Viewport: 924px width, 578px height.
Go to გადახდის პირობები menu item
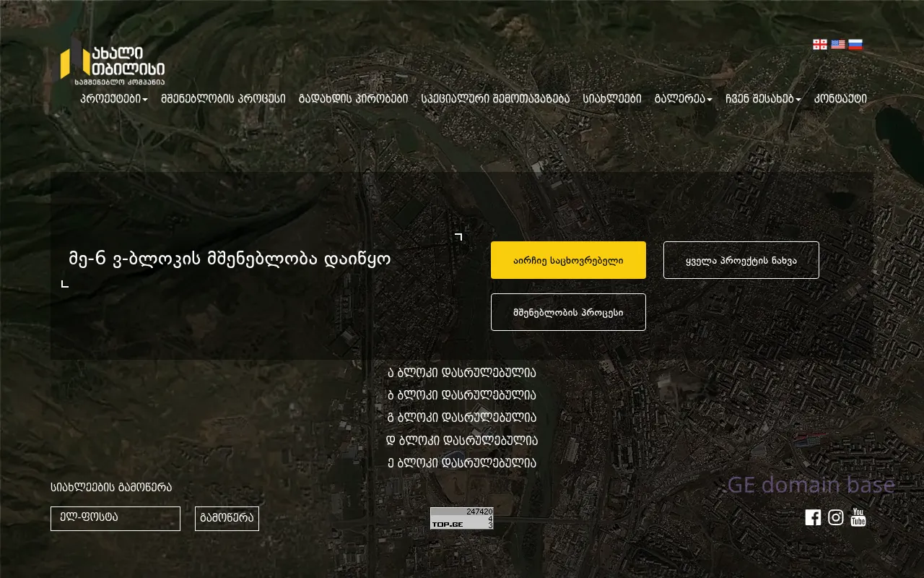coord(353,99)
